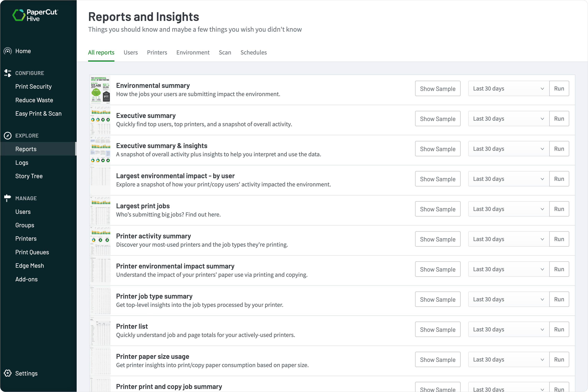
Task: Run the Environmental summary report
Action: pos(559,88)
